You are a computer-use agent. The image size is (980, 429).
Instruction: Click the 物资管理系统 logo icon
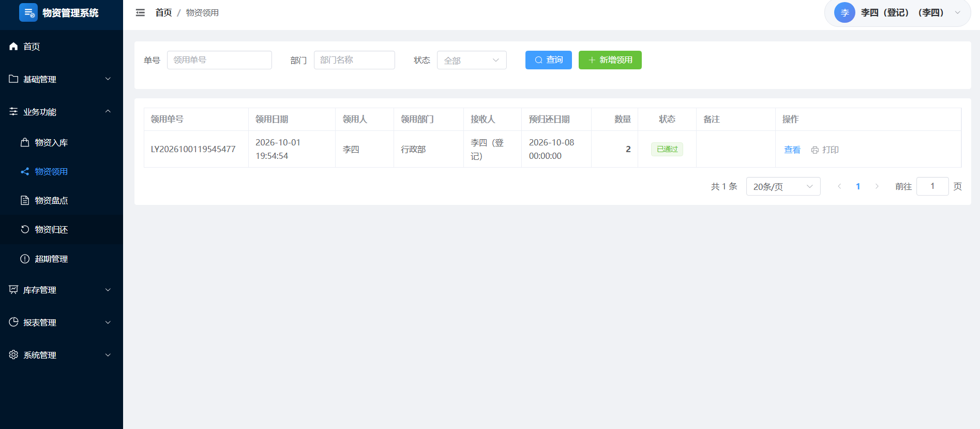[x=28, y=12]
